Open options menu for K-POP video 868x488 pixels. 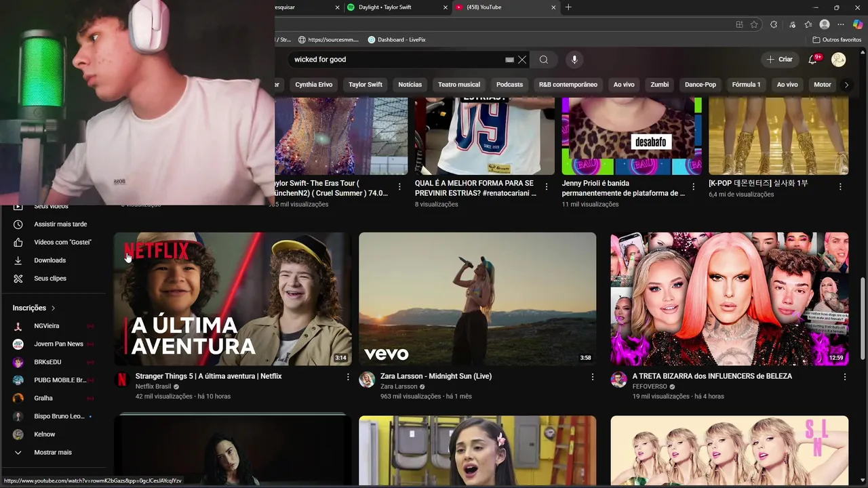840,186
